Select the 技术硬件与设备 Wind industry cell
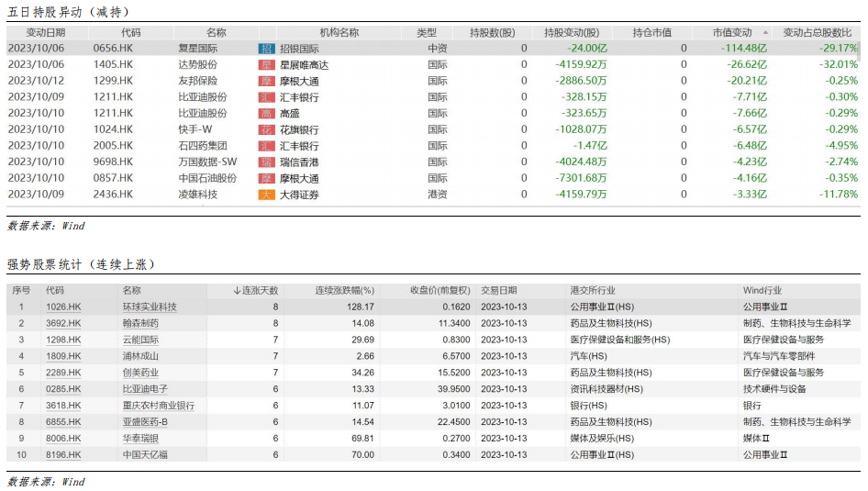The image size is (868, 491). pyautogui.click(x=774, y=389)
